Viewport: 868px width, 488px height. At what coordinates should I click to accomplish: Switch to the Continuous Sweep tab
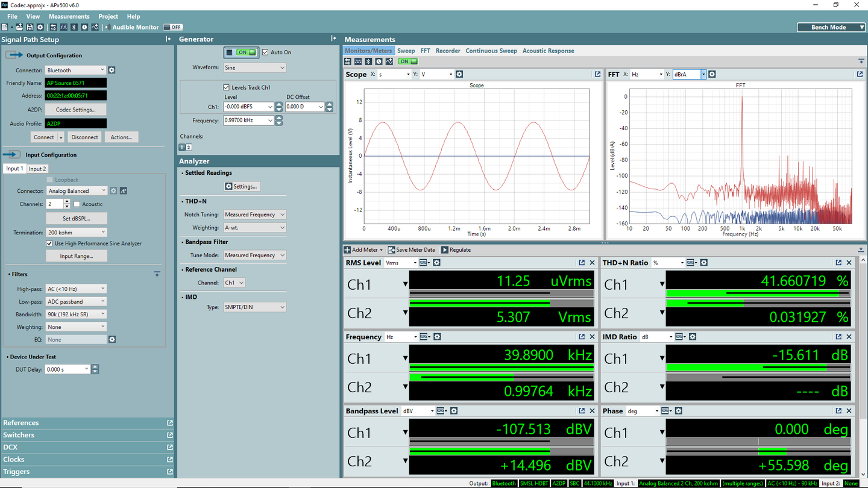coord(491,51)
